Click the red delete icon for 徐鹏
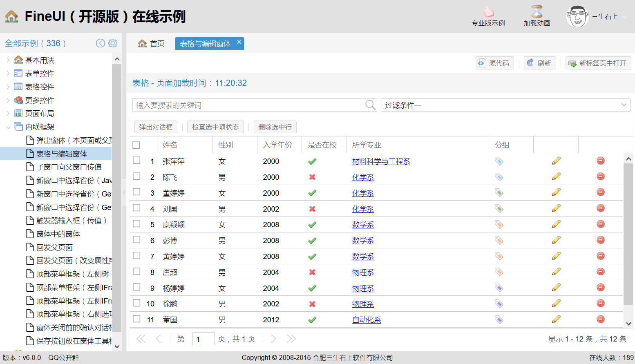 (x=600, y=304)
